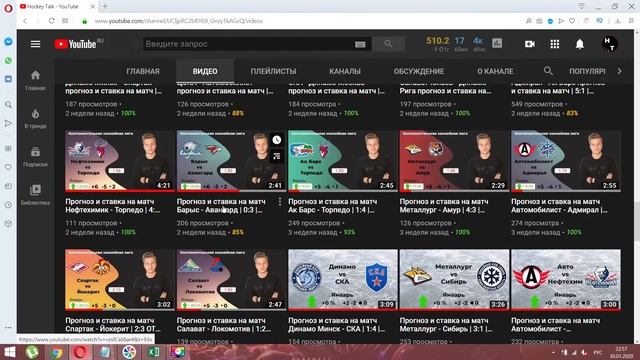Image resolution: width=640 pixels, height=360 pixels.
Task: Open a new browser tab
Action: (x=105, y=6)
